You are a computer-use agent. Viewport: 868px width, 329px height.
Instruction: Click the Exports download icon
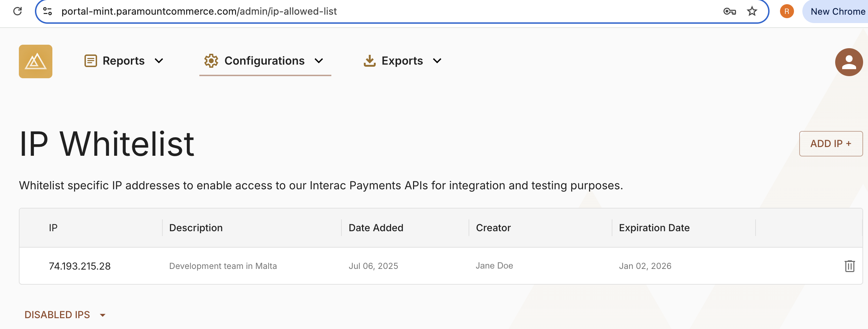369,60
